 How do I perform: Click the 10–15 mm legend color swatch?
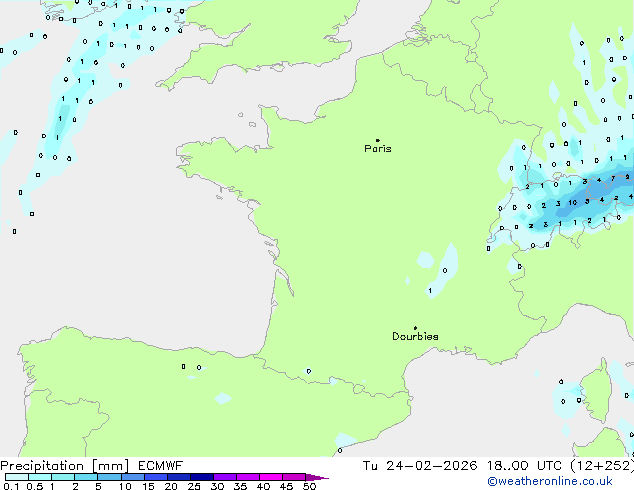click(x=132, y=477)
